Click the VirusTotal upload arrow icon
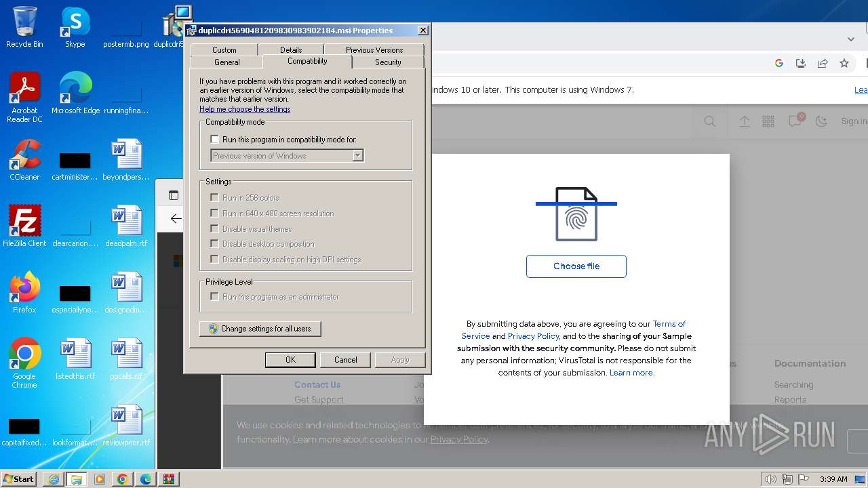This screenshot has width=868, height=488. pyautogui.click(x=745, y=121)
